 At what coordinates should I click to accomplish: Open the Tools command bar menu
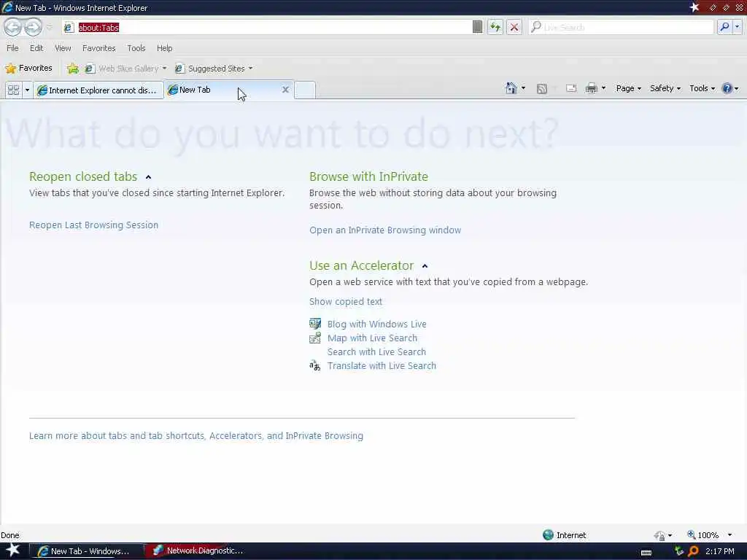(703, 88)
